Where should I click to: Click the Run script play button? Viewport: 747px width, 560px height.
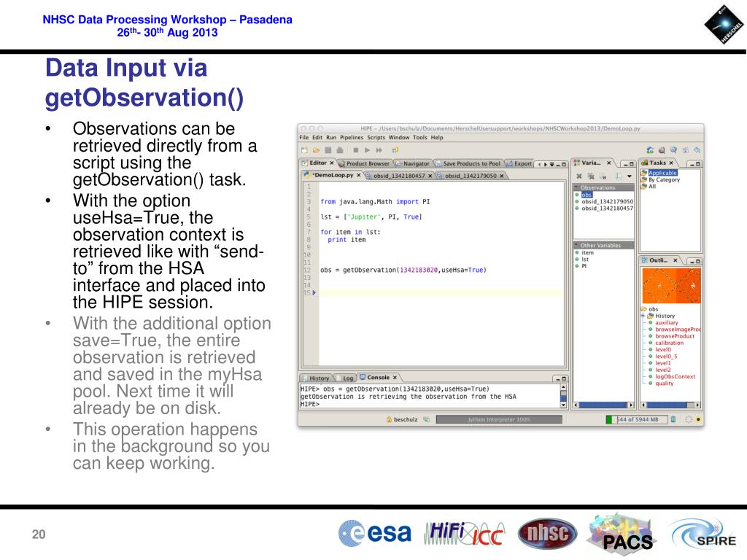pos(368,150)
